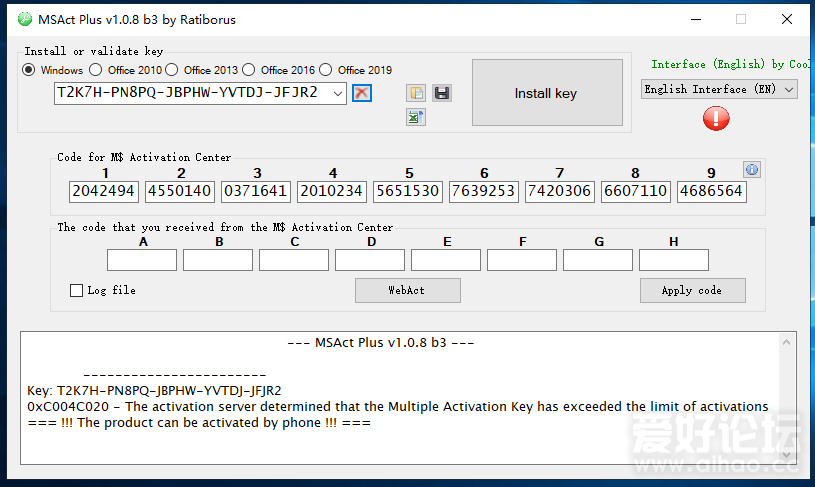The height and width of the screenshot is (487, 815).
Task: Click confirmation code field F
Action: point(521,260)
